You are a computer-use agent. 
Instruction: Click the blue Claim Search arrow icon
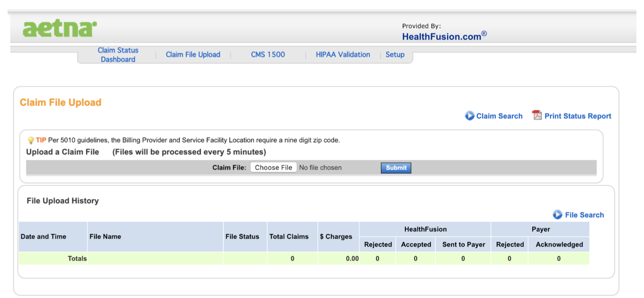pos(469,116)
